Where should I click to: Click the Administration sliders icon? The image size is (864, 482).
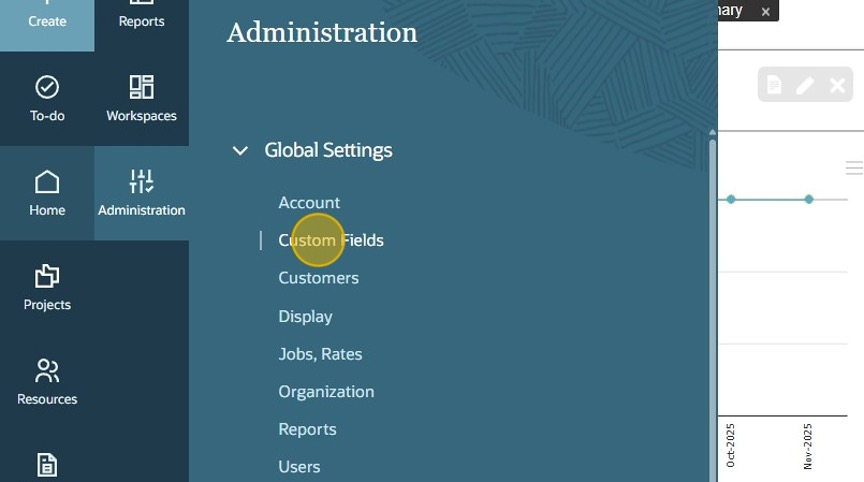[x=141, y=182]
